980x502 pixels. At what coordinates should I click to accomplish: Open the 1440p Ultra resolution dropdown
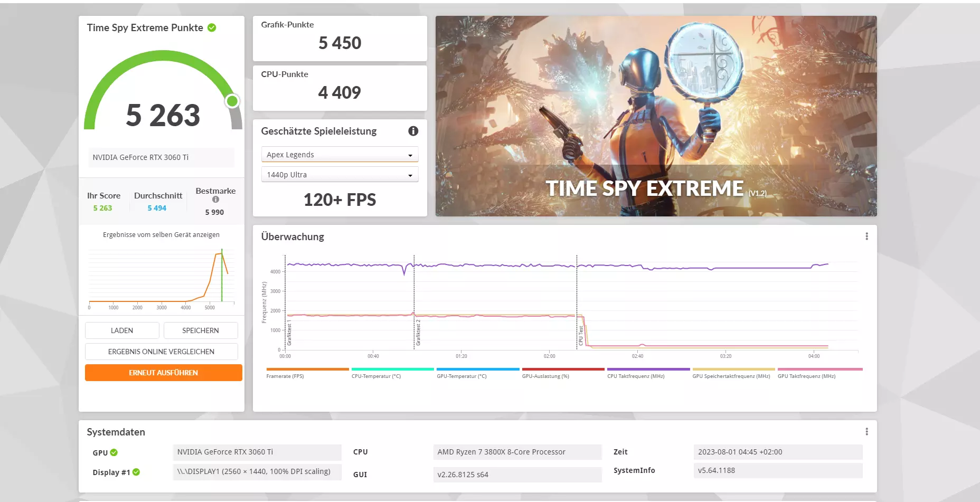click(x=340, y=174)
